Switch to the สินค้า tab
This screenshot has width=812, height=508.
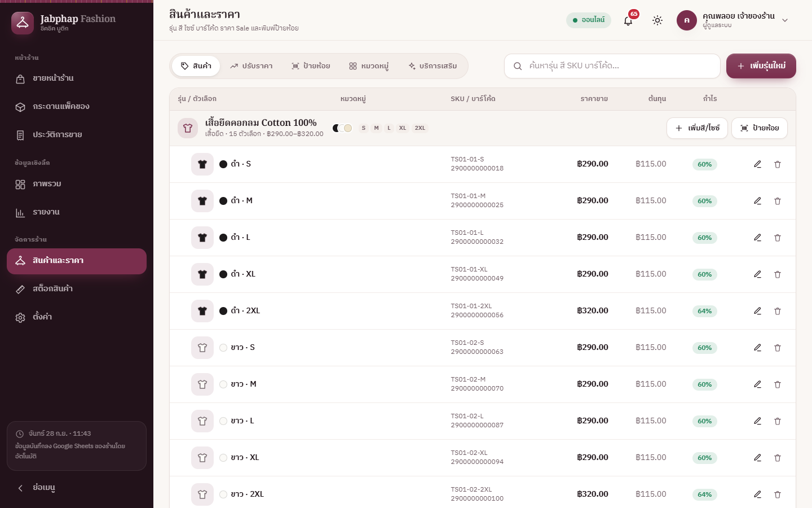pyautogui.click(x=196, y=66)
